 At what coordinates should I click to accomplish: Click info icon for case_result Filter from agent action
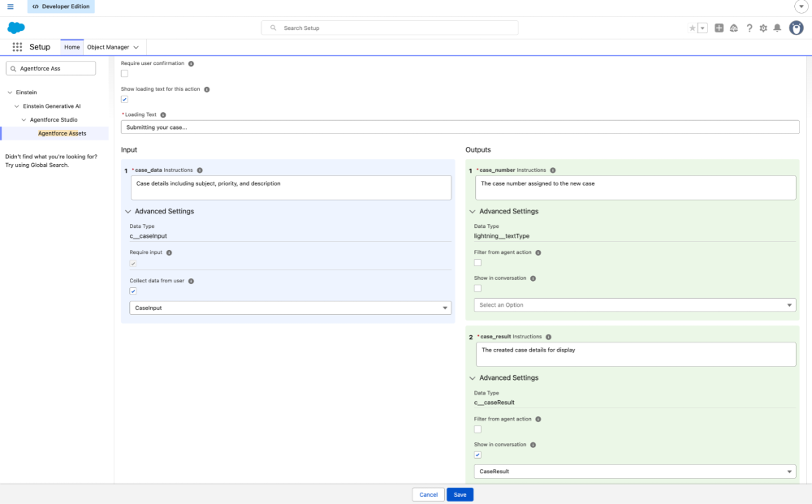[538, 419]
